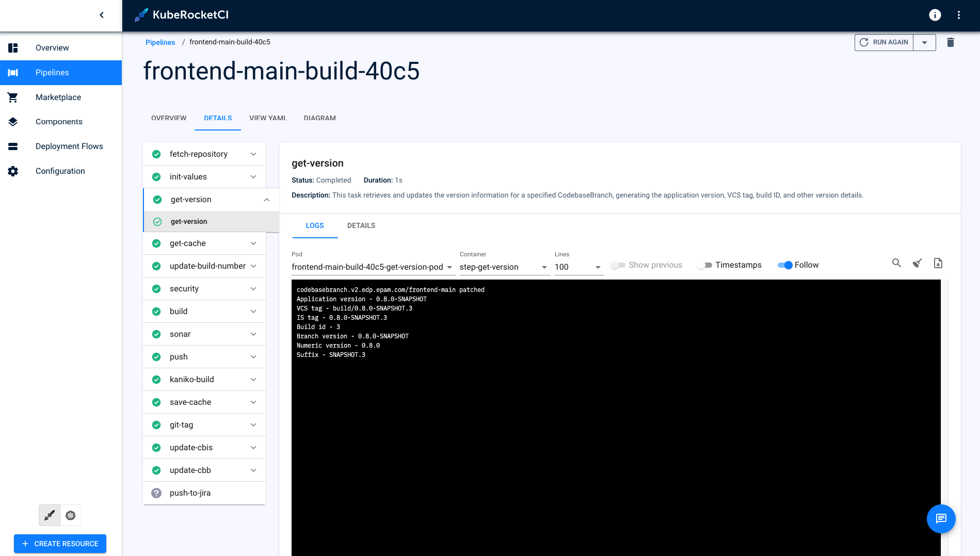Enable the Timestamps switch
This screenshot has width=980, height=556.
coord(704,265)
